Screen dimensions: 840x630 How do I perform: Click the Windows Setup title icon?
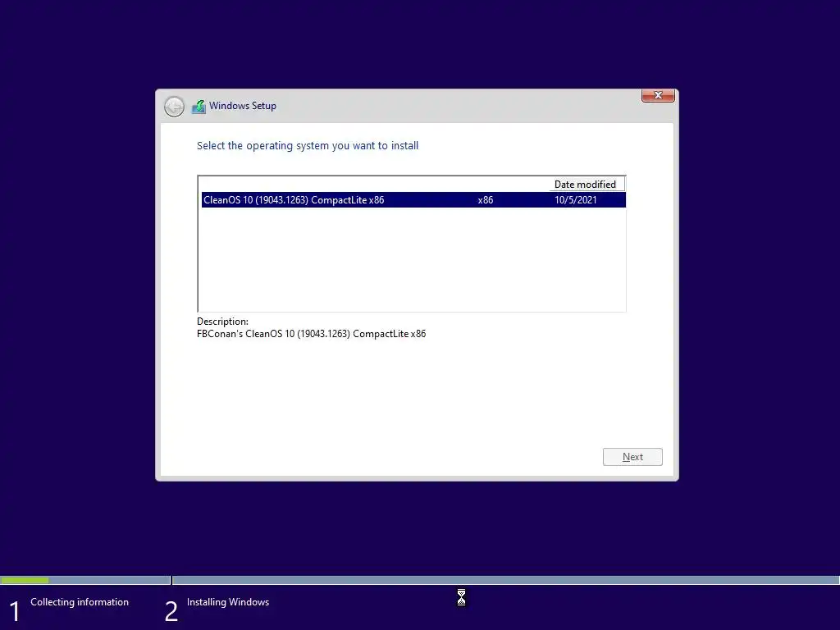199,107
